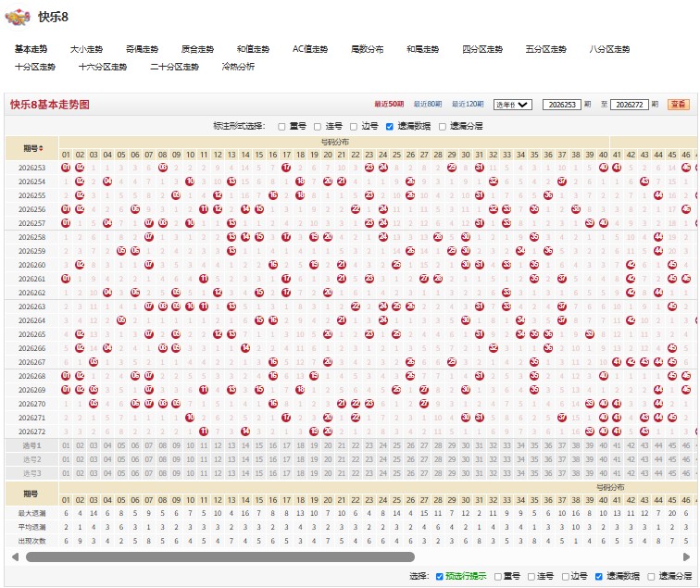Pick number 20 in 选号2 row
700x588 pixels.
[328, 459]
